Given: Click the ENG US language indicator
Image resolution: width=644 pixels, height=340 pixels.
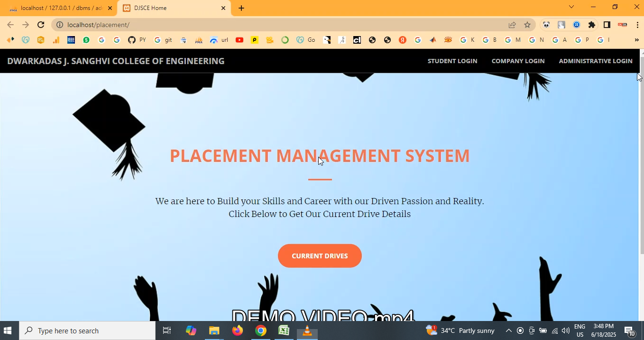Looking at the screenshot, I should (x=580, y=331).
